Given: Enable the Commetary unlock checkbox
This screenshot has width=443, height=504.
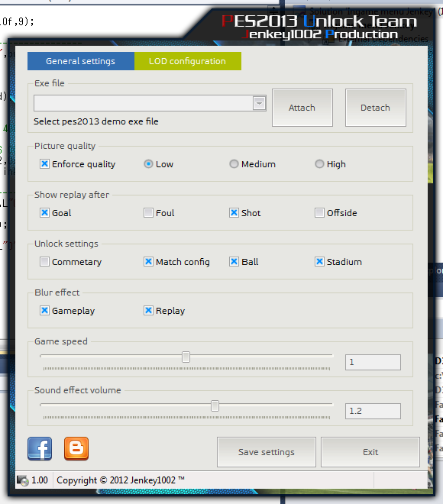Looking at the screenshot, I should 45,262.
